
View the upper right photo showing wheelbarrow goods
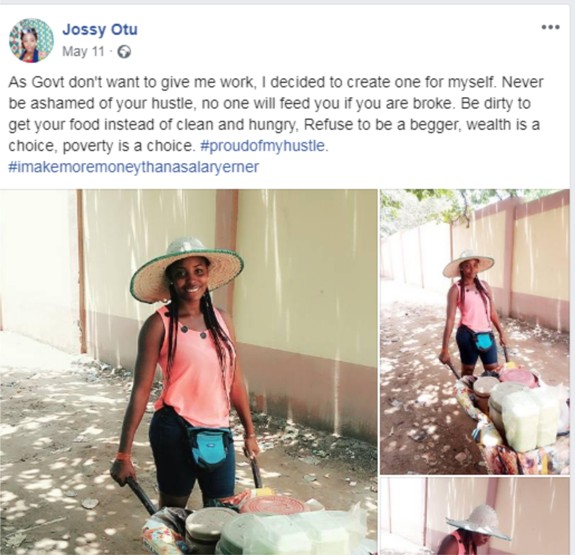click(x=475, y=332)
